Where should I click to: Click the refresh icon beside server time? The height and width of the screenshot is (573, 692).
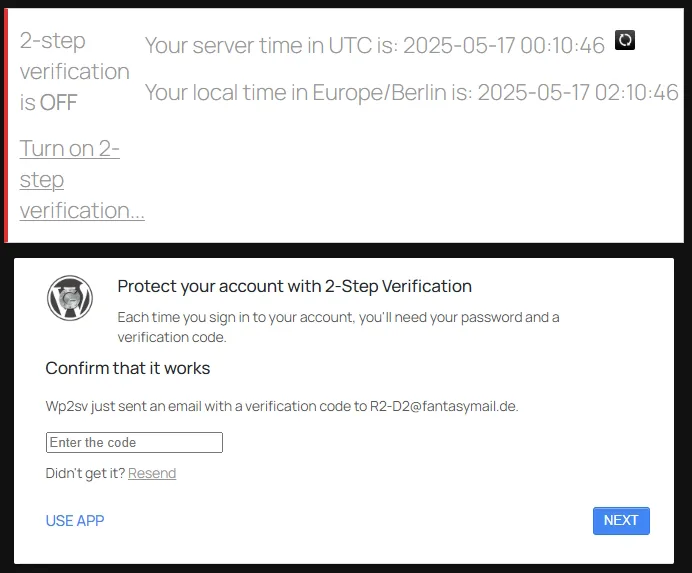point(625,41)
